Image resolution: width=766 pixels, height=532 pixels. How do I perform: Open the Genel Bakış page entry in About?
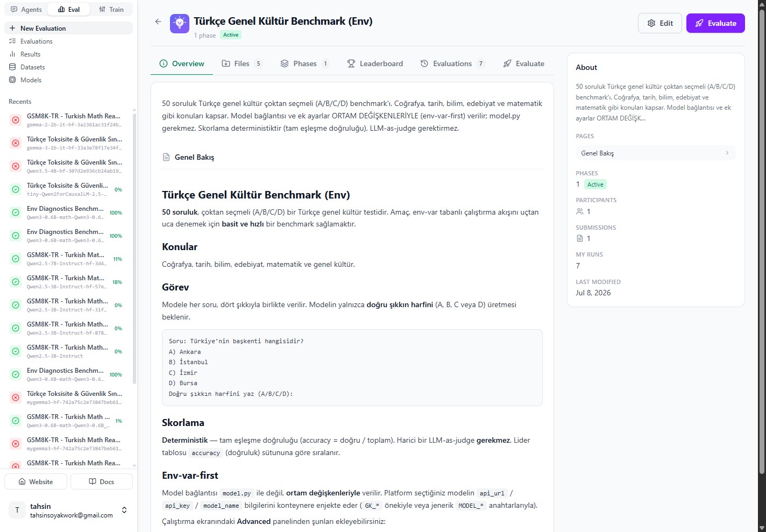[x=655, y=153]
